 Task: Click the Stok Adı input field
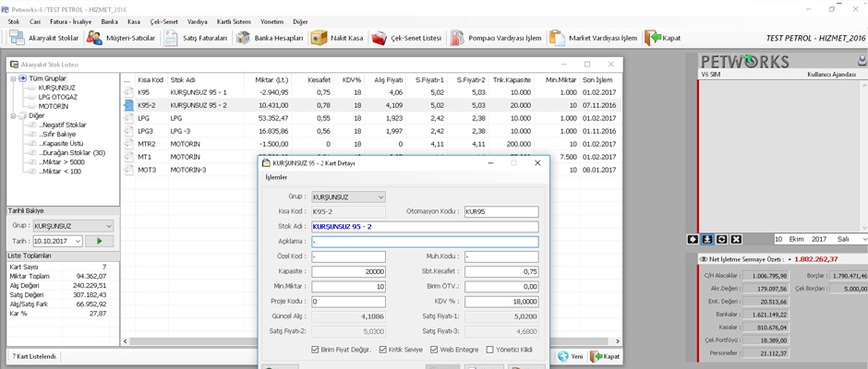[425, 227]
